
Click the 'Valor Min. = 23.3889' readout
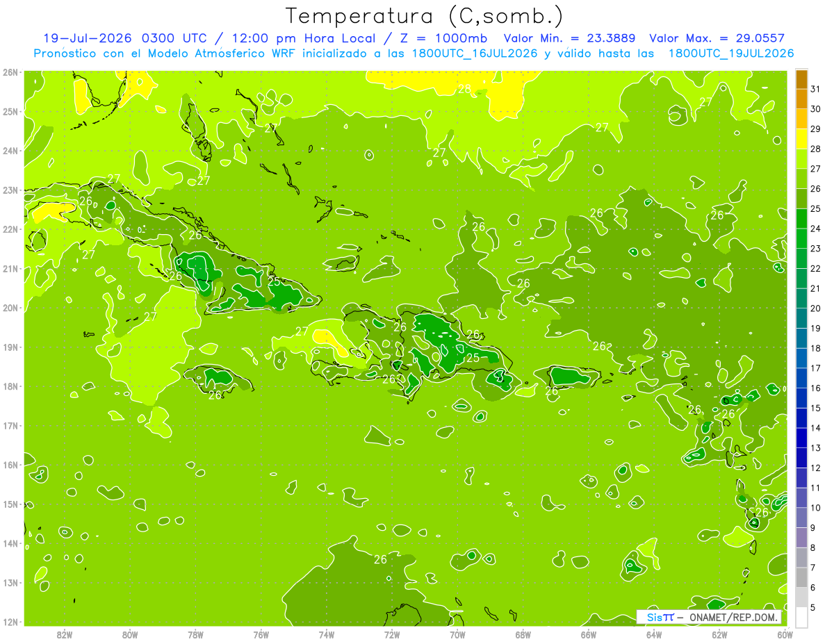coord(571,38)
